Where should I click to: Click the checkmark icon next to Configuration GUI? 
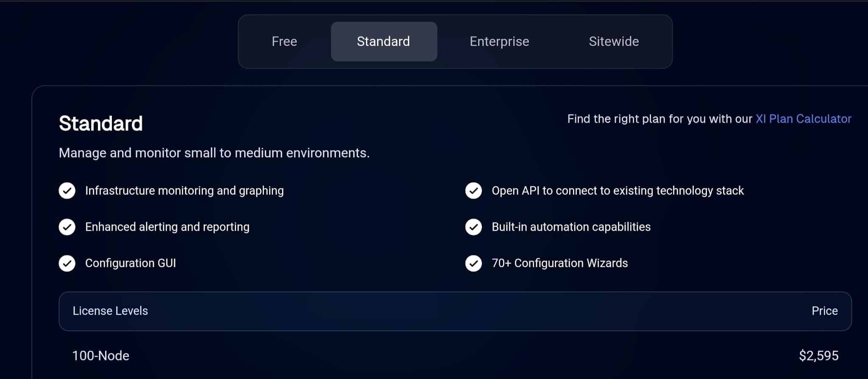tap(67, 263)
